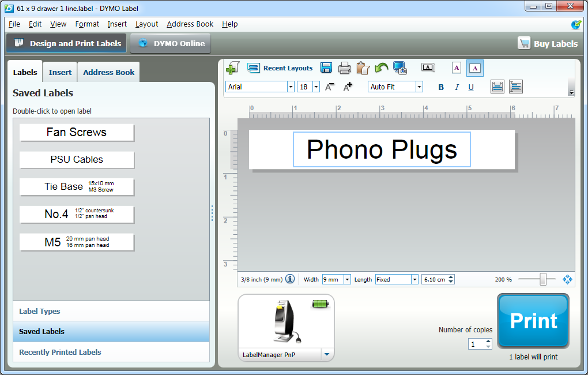
Task: Select the Saved Labels section
Action: 111,332
